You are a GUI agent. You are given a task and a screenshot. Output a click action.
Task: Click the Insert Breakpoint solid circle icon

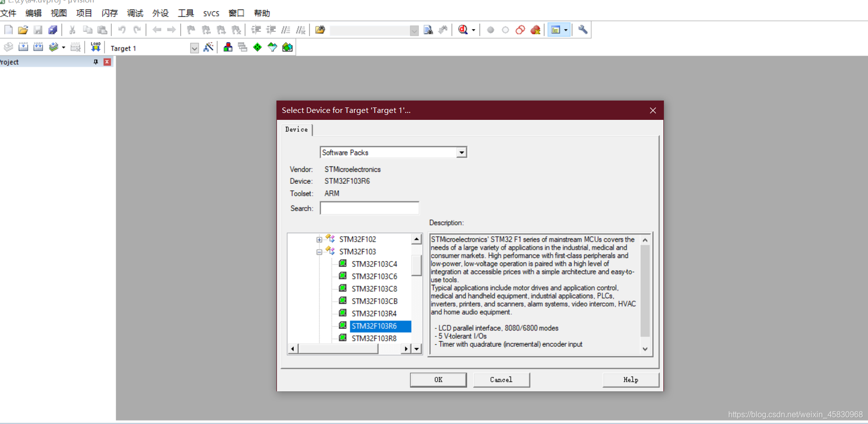click(x=490, y=30)
